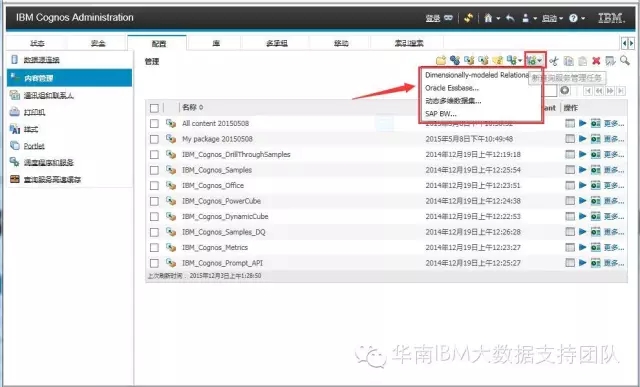640x387 pixels.
Task: Switch to the 移动 tab
Action: [341, 43]
